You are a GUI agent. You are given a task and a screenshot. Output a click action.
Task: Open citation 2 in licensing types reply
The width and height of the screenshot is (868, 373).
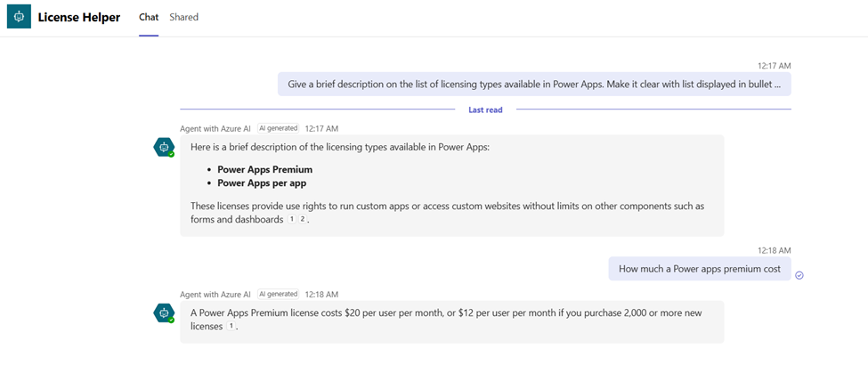pyautogui.click(x=303, y=219)
